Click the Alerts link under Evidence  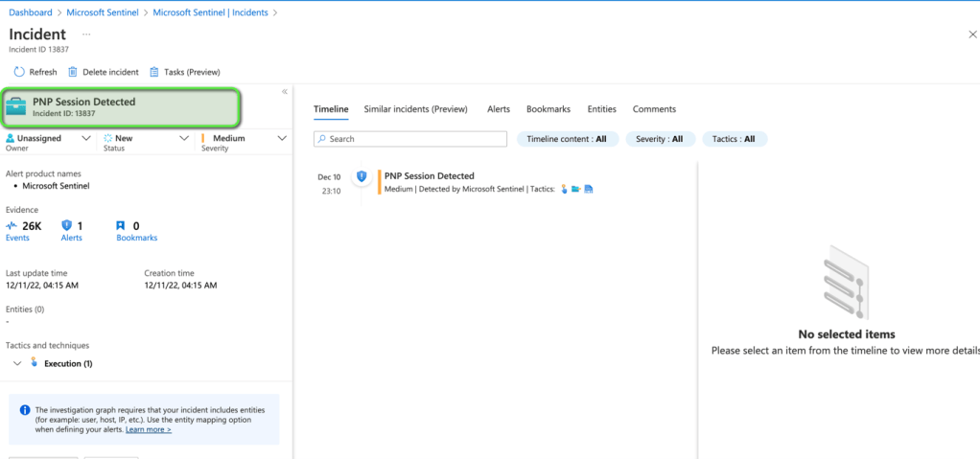pos(71,238)
